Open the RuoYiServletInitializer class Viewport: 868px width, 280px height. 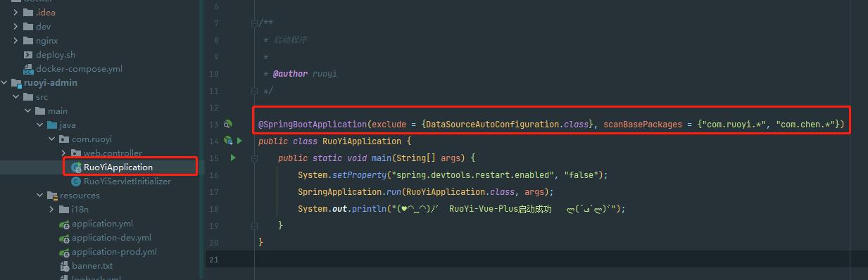[127, 181]
